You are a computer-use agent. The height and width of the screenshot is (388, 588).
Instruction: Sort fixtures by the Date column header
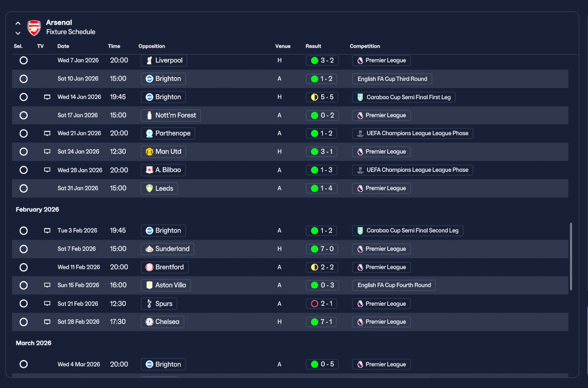(63, 46)
